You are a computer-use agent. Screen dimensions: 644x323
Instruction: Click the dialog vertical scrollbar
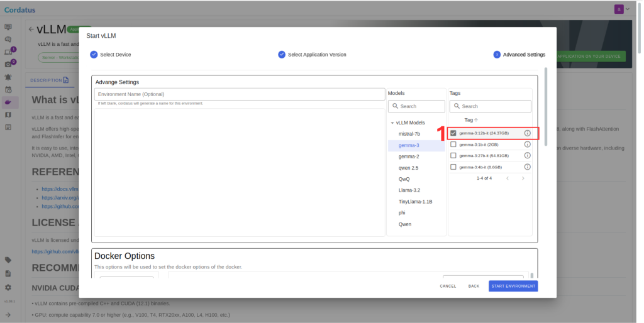click(x=545, y=107)
